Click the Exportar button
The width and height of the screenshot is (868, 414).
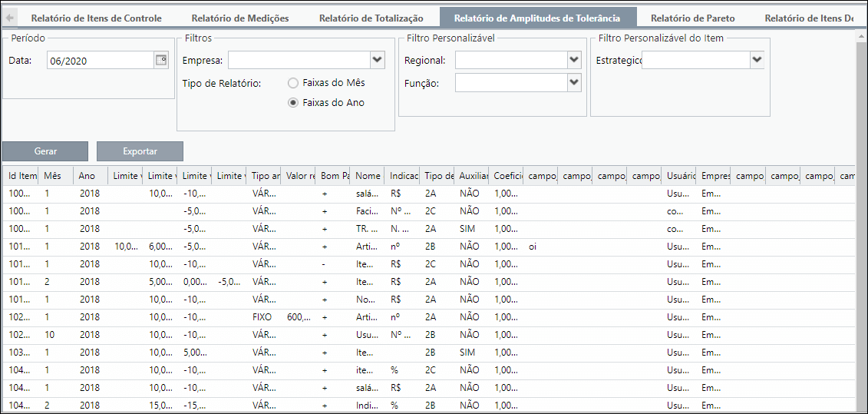tap(140, 151)
